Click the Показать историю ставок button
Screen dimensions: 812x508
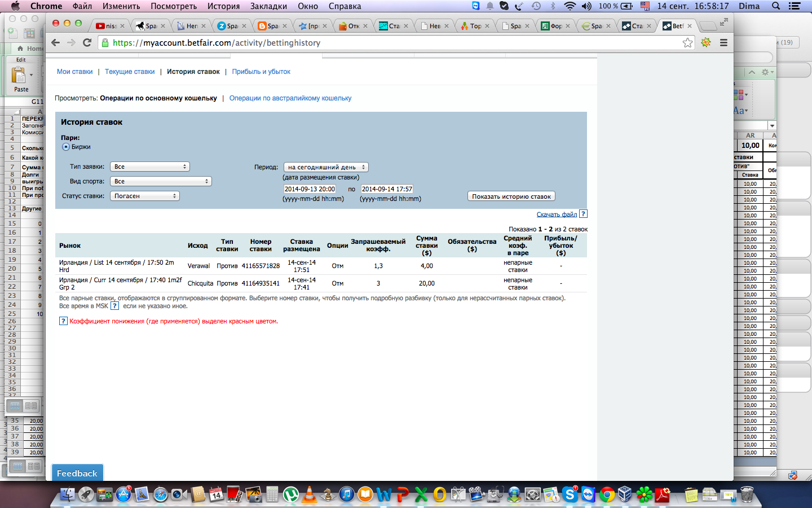(511, 196)
